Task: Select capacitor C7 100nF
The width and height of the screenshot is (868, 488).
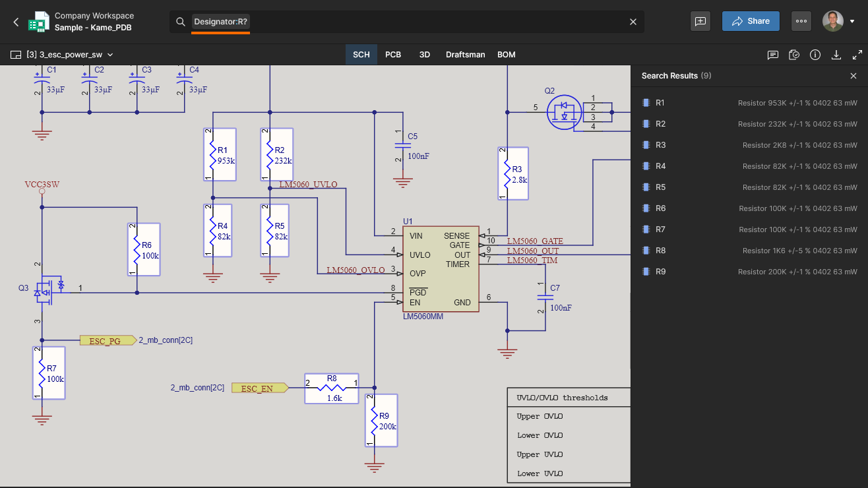Action: click(546, 298)
